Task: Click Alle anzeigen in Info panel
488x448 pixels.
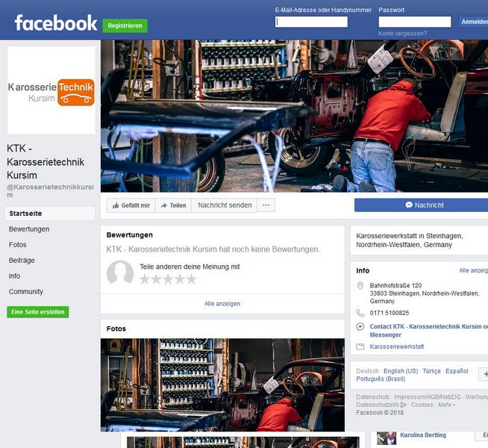Action: [473, 270]
